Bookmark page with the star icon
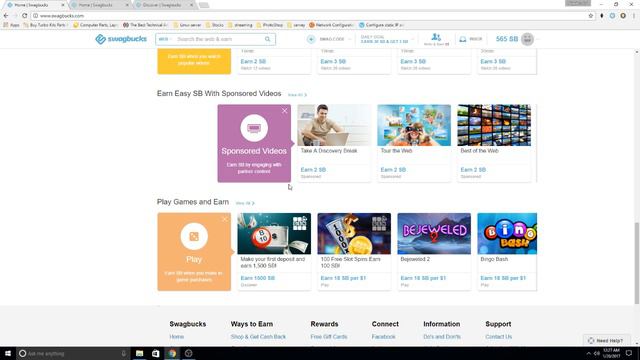 (591, 16)
